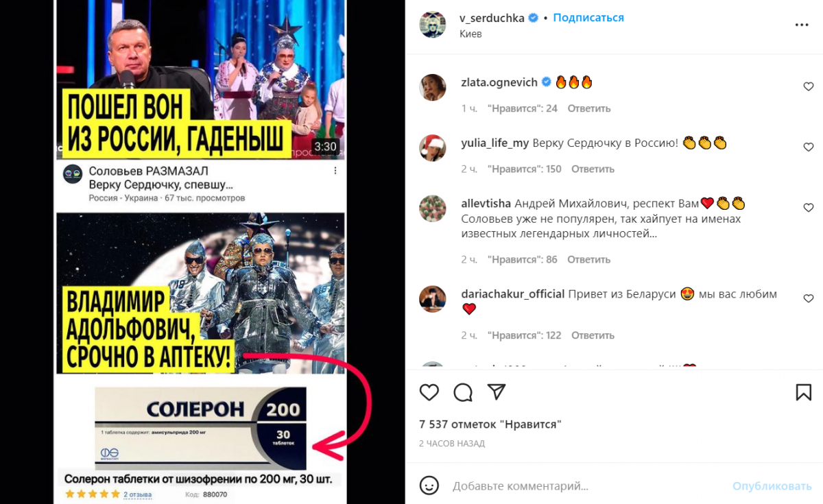Viewport: 823px width, 504px height.
Task: Follow via Подписаться link
Action: click(588, 18)
